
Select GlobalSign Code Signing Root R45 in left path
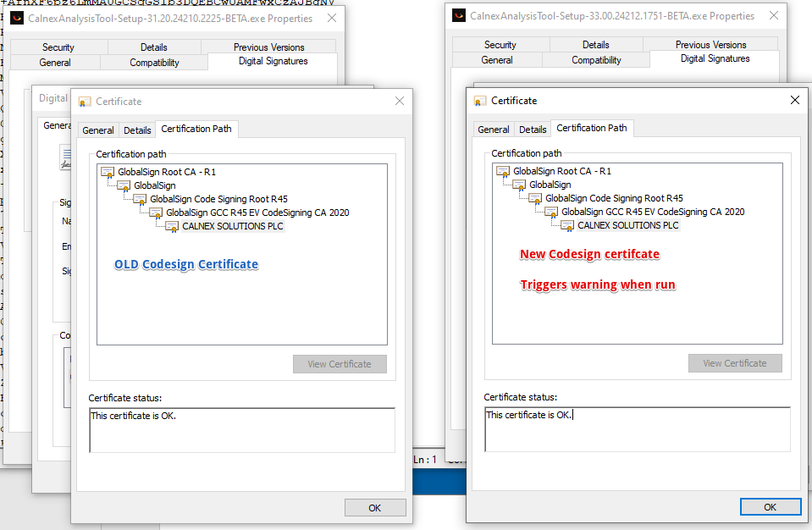tap(218, 199)
